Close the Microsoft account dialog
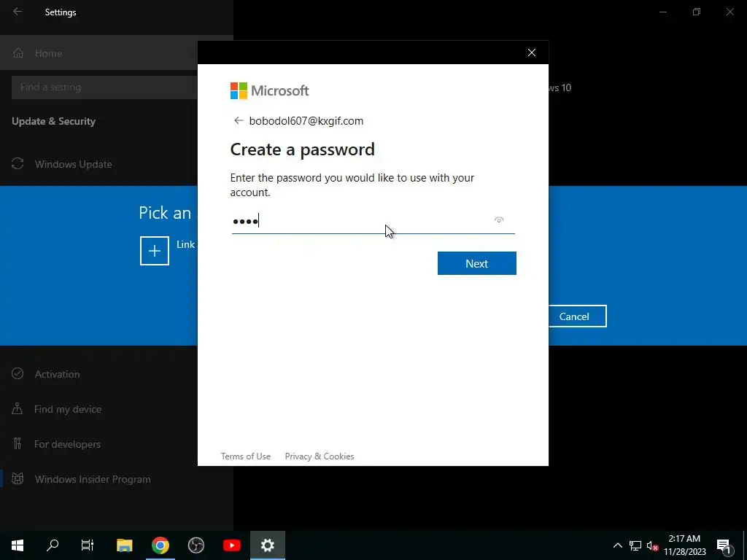This screenshot has height=560, width=747. (532, 52)
